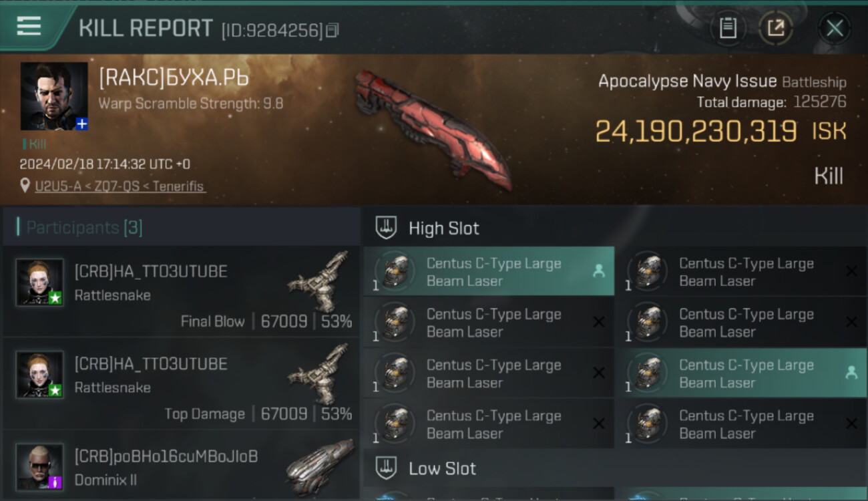The image size is (868, 501).
Task: Click the High Slot section shield icon
Action: [386, 228]
